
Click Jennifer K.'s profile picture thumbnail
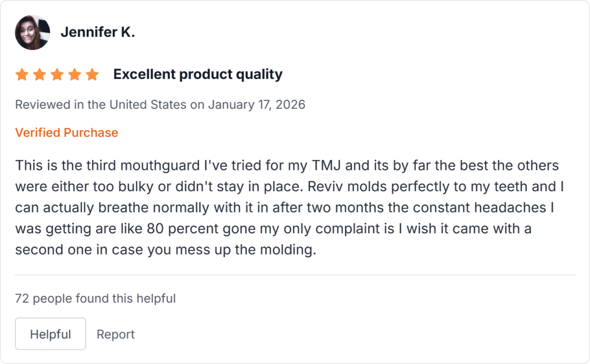coord(32,32)
